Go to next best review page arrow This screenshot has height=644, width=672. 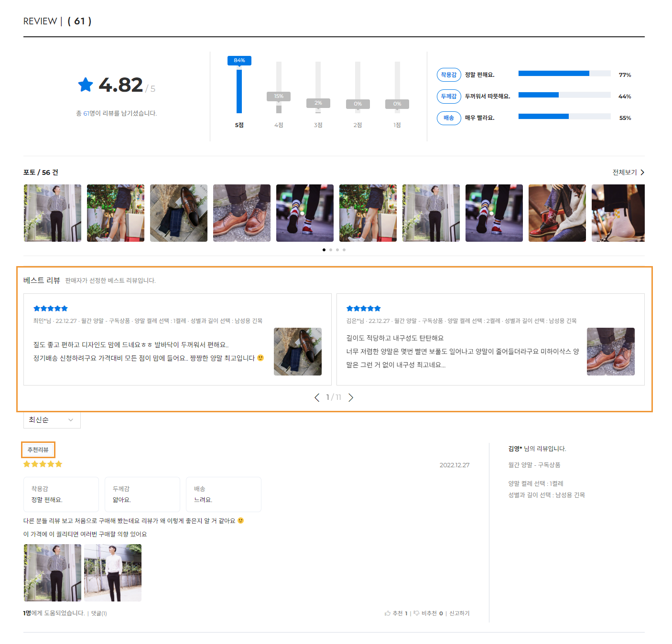[x=351, y=397]
